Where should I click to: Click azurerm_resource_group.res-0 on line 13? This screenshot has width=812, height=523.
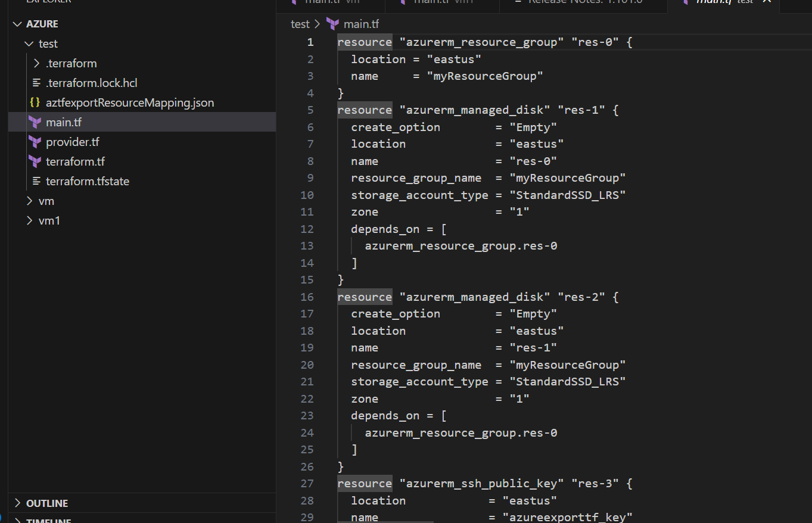pos(461,245)
